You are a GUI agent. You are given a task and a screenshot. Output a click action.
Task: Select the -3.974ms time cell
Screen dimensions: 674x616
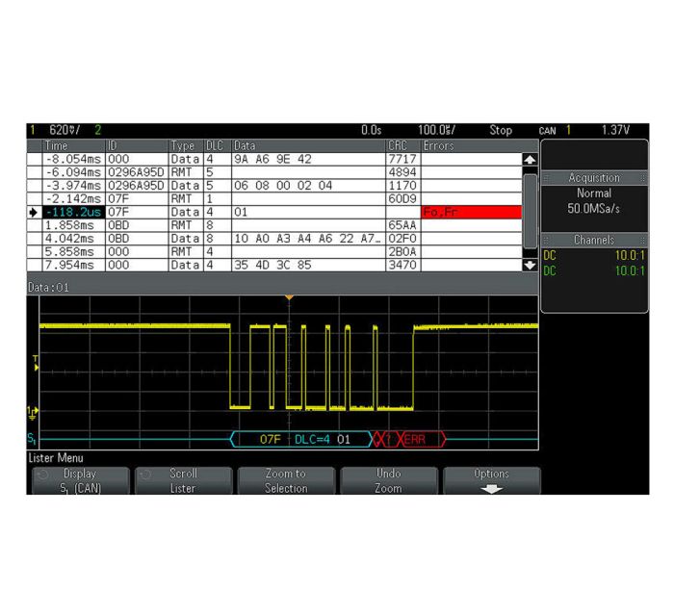tap(73, 186)
